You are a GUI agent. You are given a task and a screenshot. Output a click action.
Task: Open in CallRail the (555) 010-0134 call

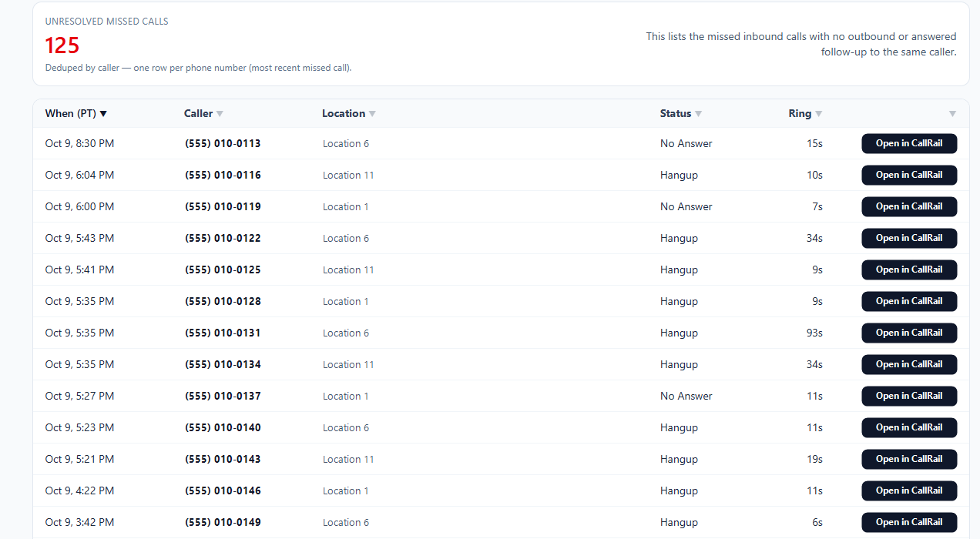909,365
